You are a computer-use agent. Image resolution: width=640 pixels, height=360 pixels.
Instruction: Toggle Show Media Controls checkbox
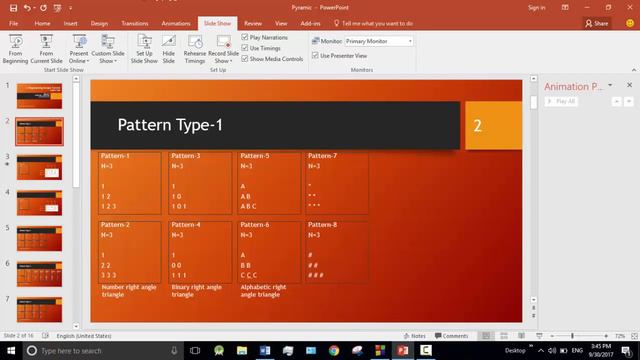(244, 59)
